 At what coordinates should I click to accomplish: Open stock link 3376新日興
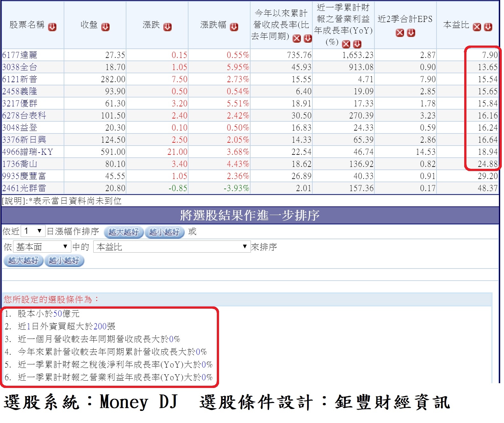[x=24, y=140]
